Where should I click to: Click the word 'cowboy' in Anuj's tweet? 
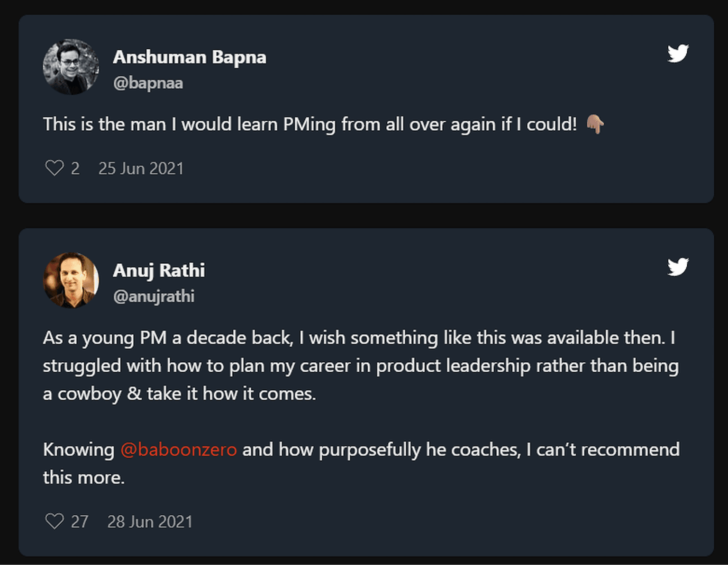[x=90, y=394]
